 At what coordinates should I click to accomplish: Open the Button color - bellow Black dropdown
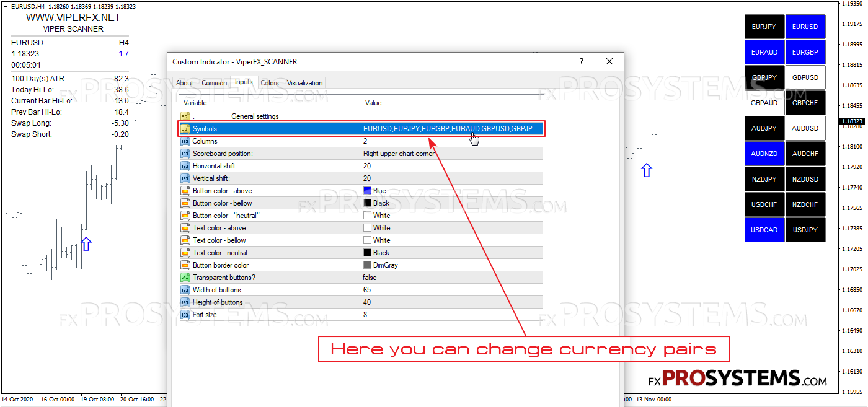coord(451,203)
